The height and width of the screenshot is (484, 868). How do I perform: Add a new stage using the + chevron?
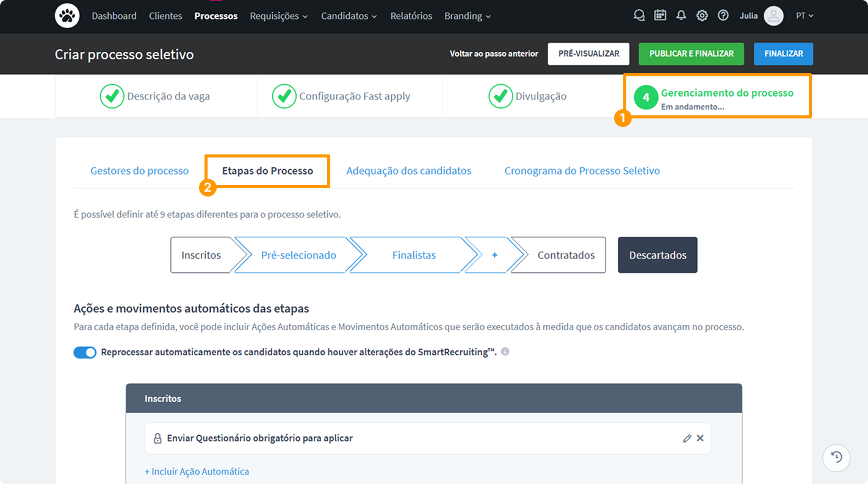click(494, 255)
